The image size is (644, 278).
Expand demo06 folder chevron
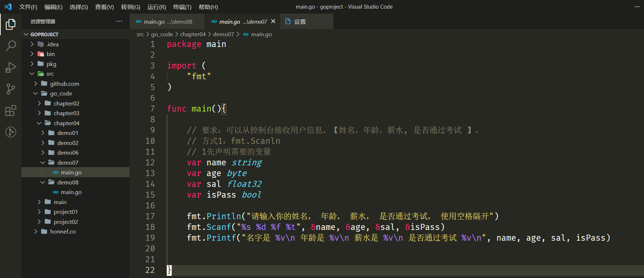click(43, 152)
